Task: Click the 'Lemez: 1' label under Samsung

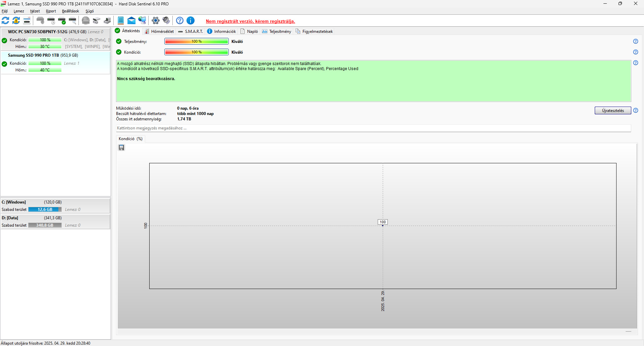Action: (71, 63)
